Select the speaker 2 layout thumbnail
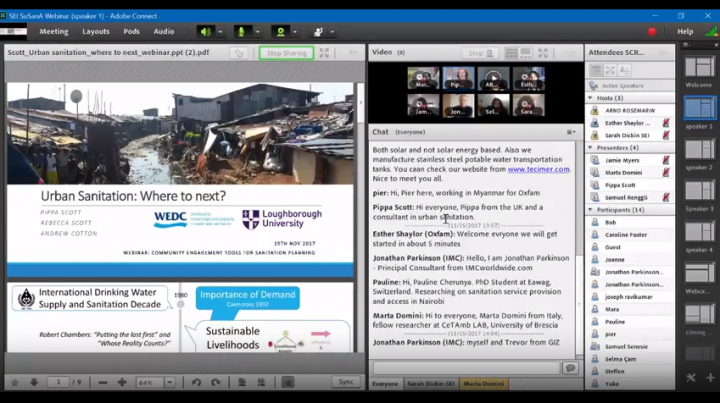 [699, 148]
